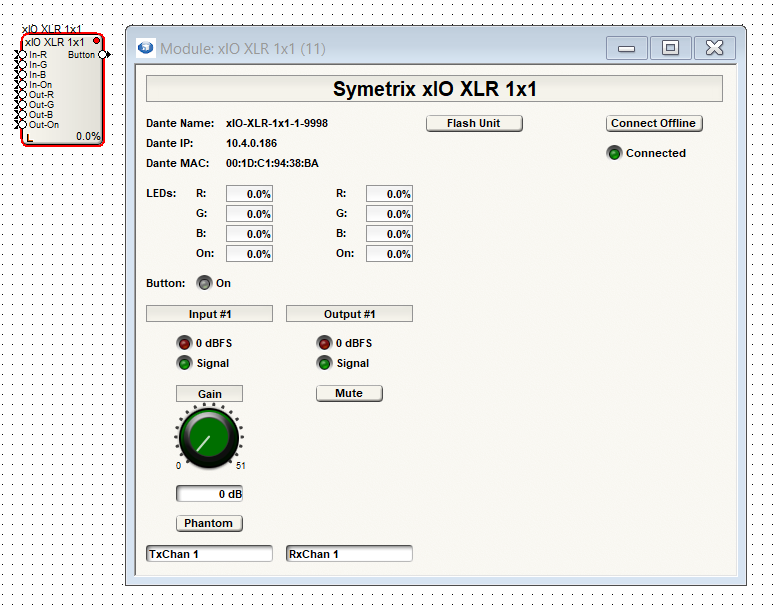Click the Input #1 section header

pos(209,314)
